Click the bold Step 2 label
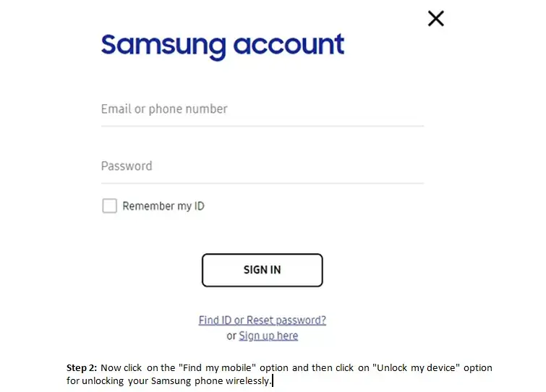546x392 pixels. 82,367
